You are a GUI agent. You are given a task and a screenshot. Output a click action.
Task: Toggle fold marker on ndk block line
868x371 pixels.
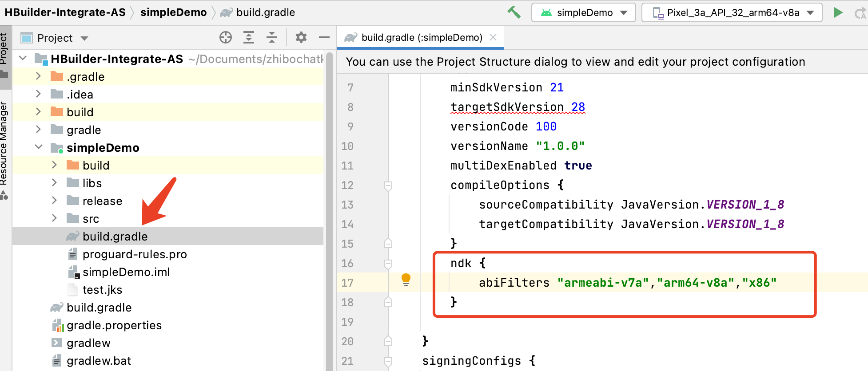point(388,264)
